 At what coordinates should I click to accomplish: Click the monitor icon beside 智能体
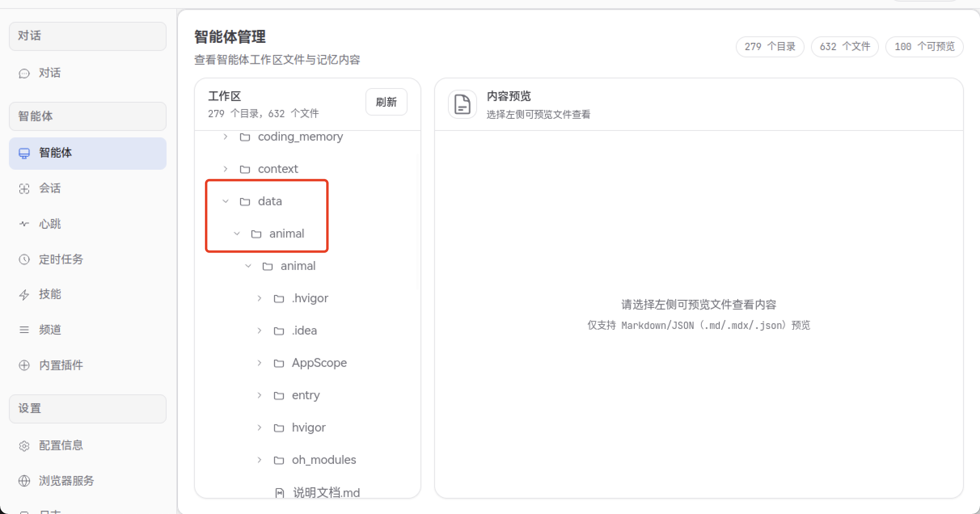(x=24, y=153)
